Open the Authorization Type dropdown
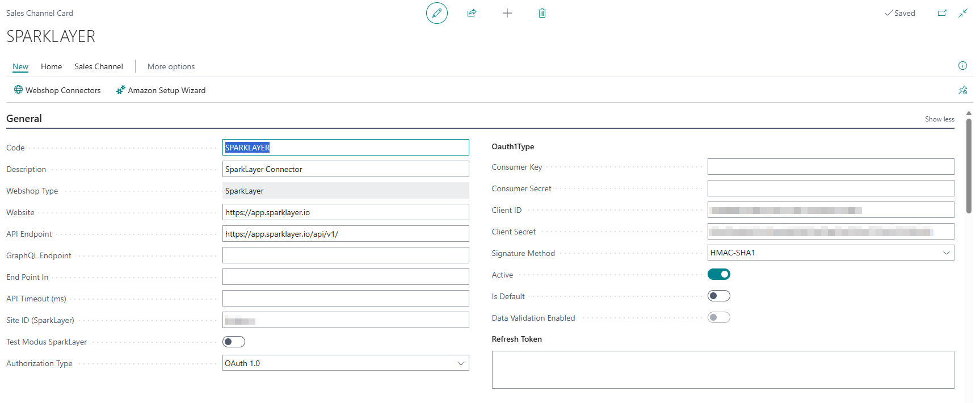Image resolution: width=980 pixels, height=403 pixels. [346, 363]
